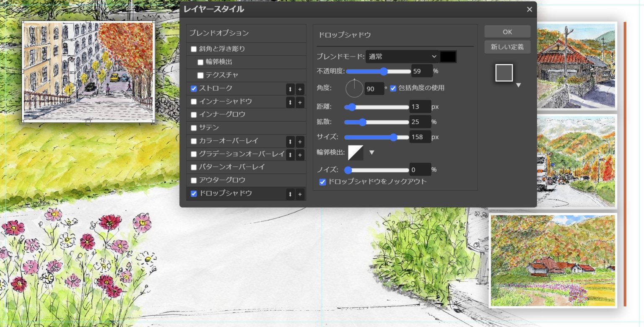
Task: Click the + icon next to Stroke effect
Action: coord(300,89)
